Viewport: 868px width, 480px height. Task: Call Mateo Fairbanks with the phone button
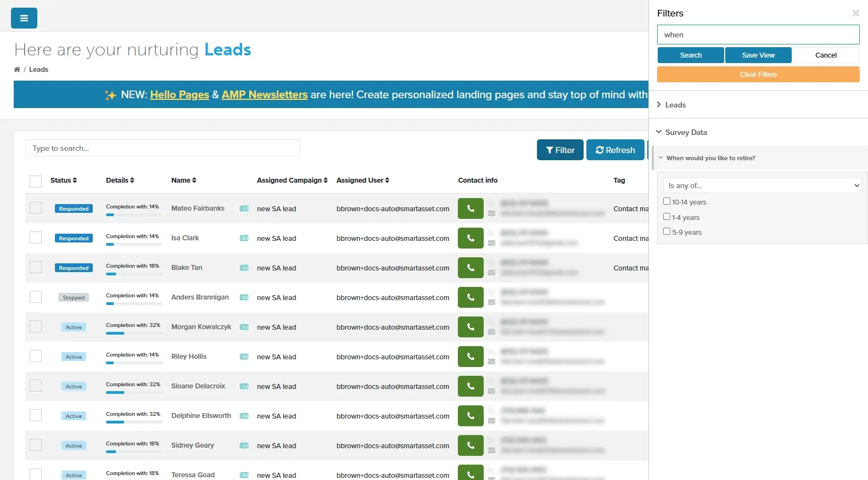(471, 208)
